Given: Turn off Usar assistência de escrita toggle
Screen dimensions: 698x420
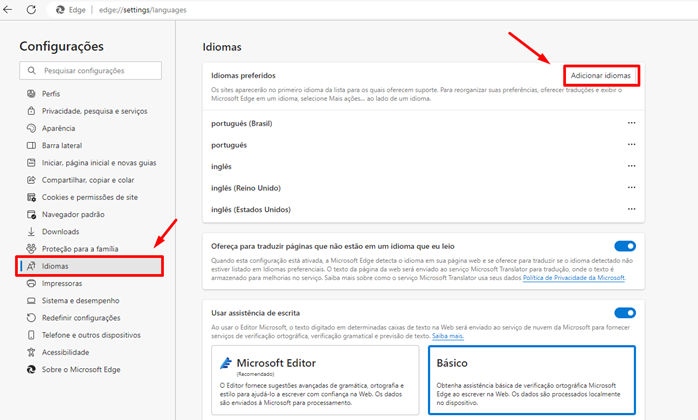Looking at the screenshot, I should [x=625, y=313].
